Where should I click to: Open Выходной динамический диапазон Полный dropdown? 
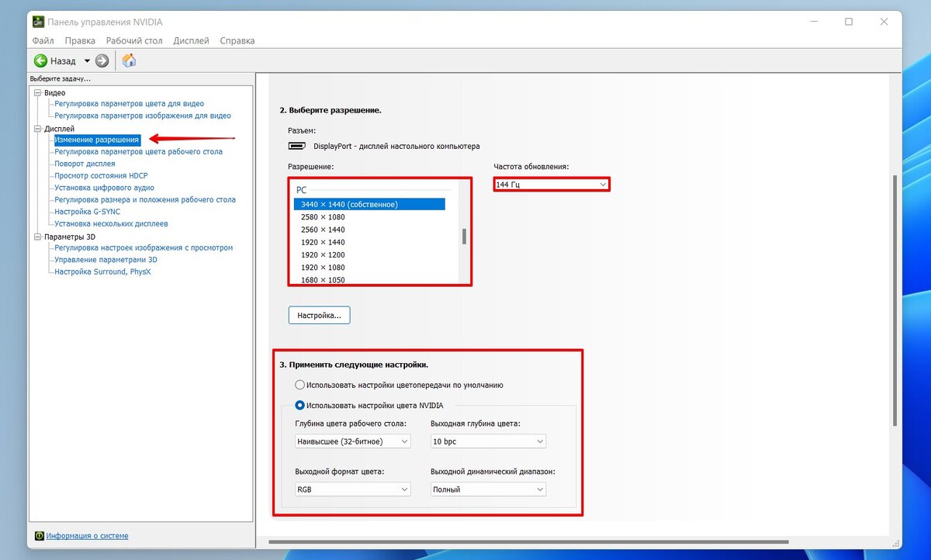(x=488, y=489)
